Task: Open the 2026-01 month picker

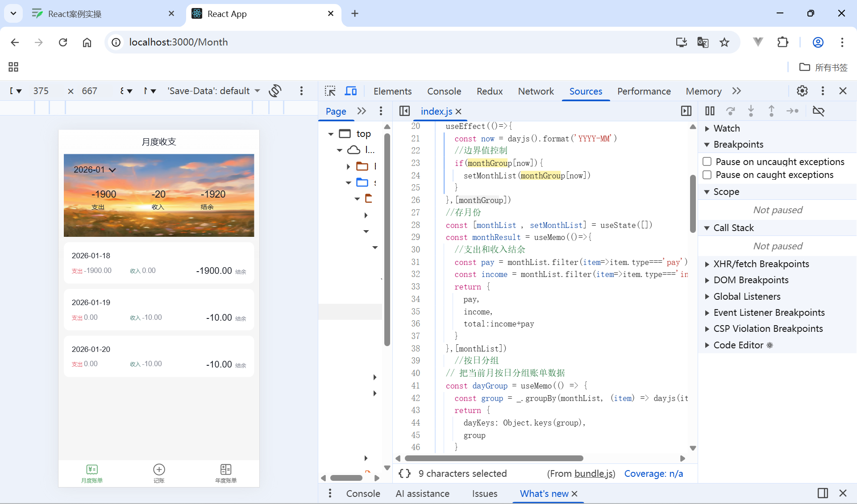Action: [x=95, y=170]
